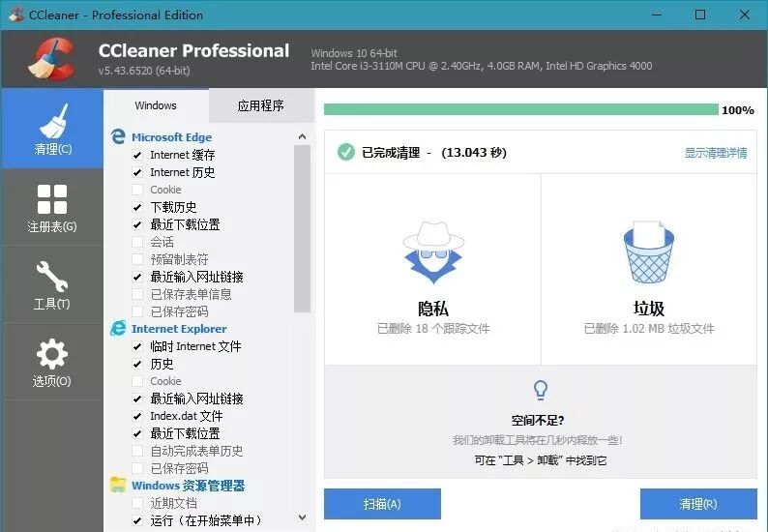Click the CCleaner logo in the header
The width and height of the screenshot is (768, 532).
[51, 58]
